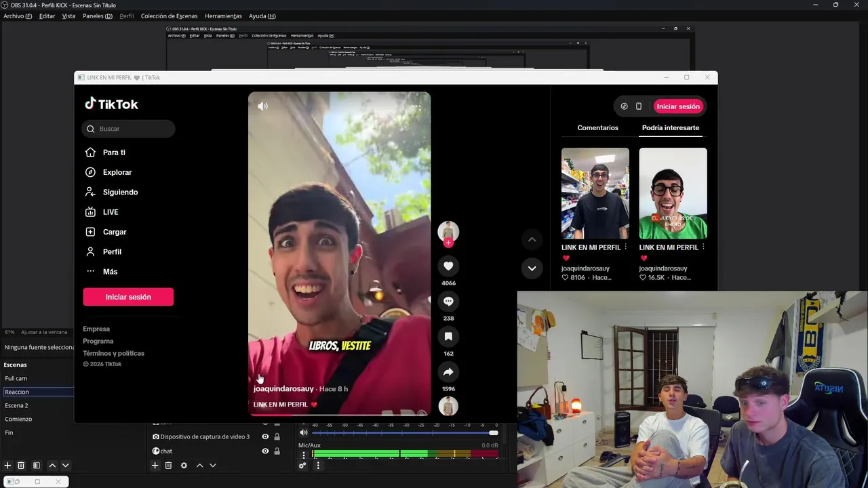Move scene up in Escenas toolbar
The height and width of the screenshot is (488, 868).
pos(52,466)
